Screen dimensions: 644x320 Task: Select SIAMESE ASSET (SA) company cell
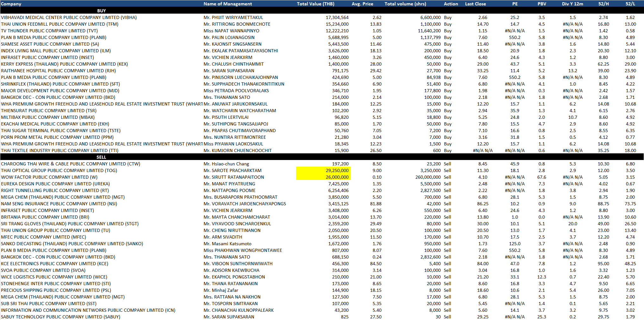tap(50, 44)
